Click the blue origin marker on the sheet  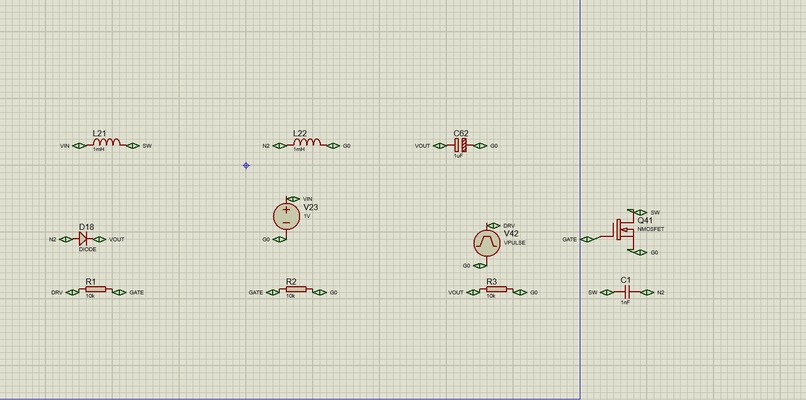(246, 166)
